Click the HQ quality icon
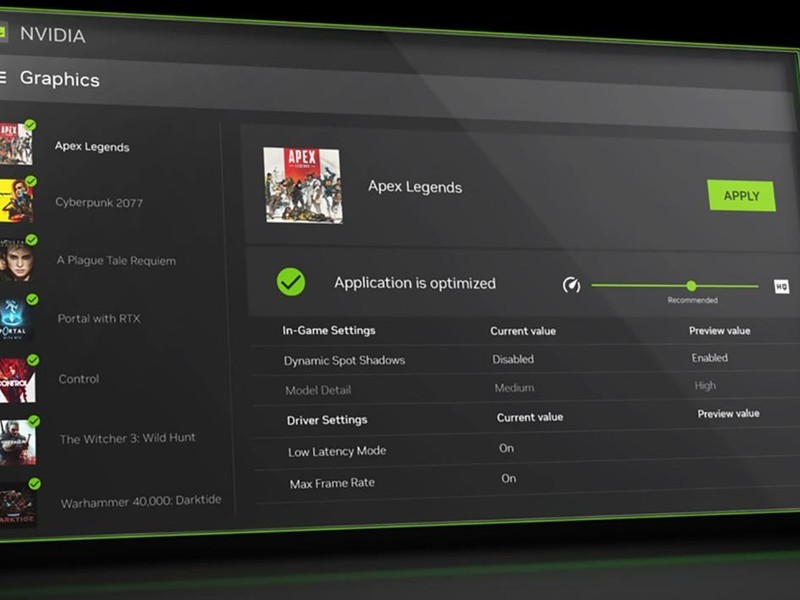 (781, 287)
